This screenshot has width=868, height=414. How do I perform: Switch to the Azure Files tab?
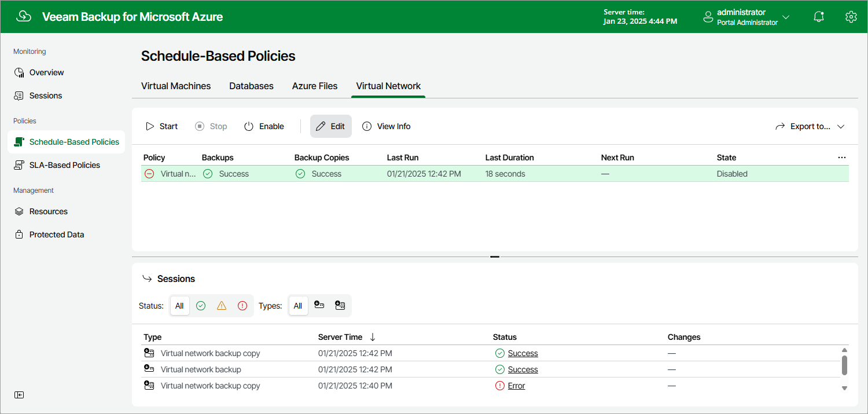pyautogui.click(x=315, y=86)
